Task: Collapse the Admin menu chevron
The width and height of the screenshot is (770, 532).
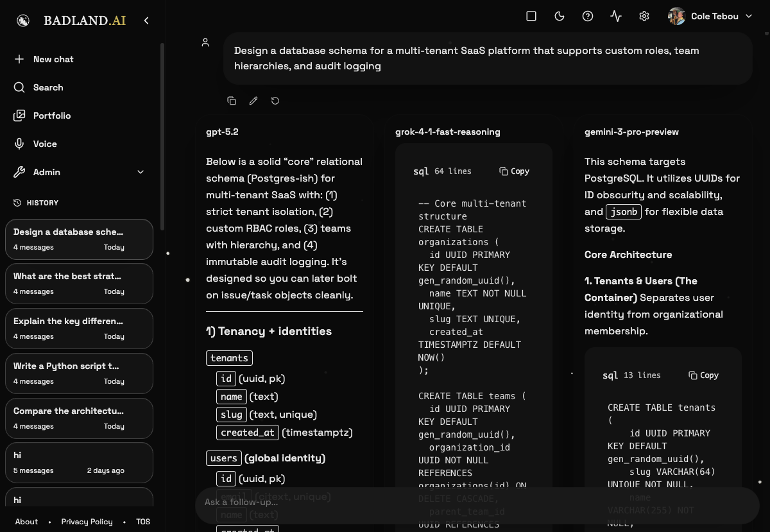Action: coord(140,172)
